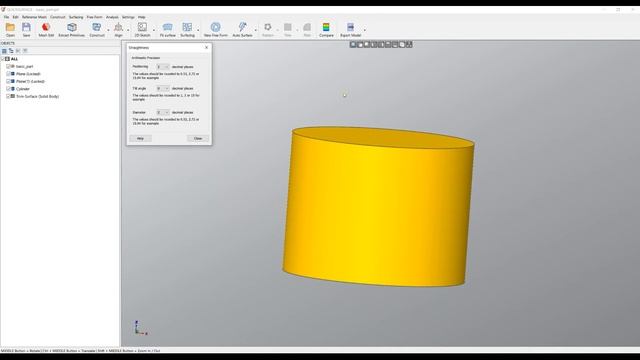
Task: Toggle the basic_part checkbox
Action: (8, 66)
